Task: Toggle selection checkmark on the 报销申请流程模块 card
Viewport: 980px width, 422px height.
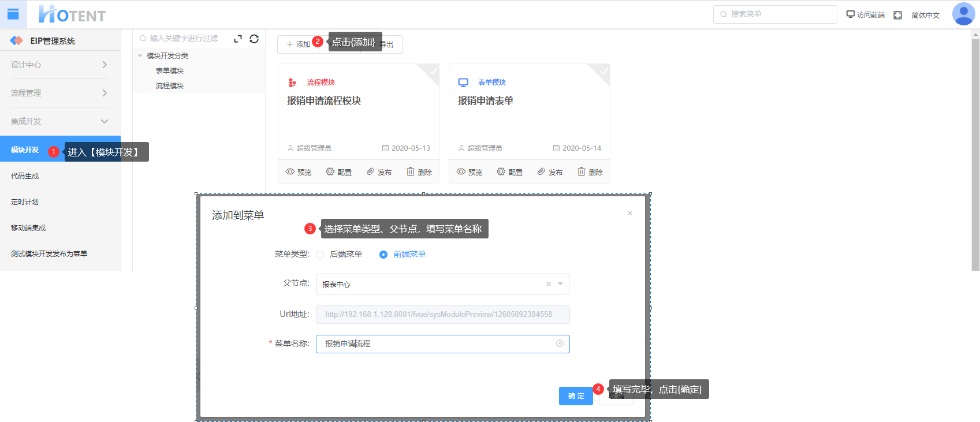Action: click(x=431, y=72)
